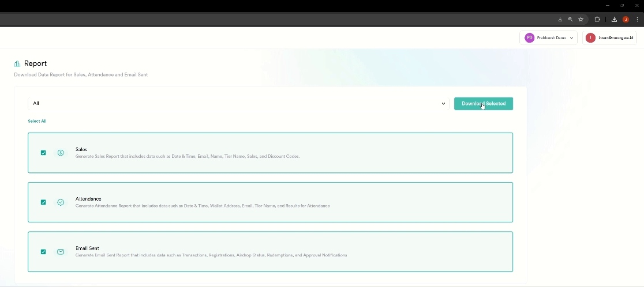Image resolution: width=644 pixels, height=287 pixels.
Task: Uncheck the Sales report checkbox
Action: click(43, 153)
